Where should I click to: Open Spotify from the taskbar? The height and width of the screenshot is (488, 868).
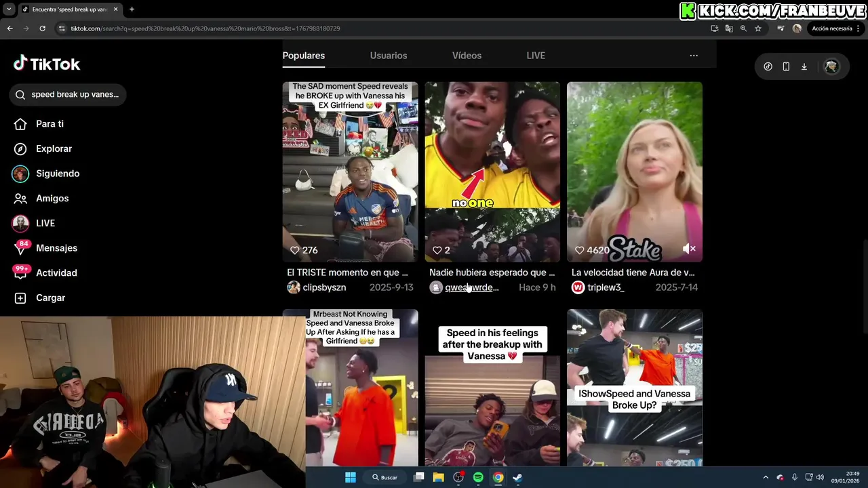pyautogui.click(x=478, y=477)
